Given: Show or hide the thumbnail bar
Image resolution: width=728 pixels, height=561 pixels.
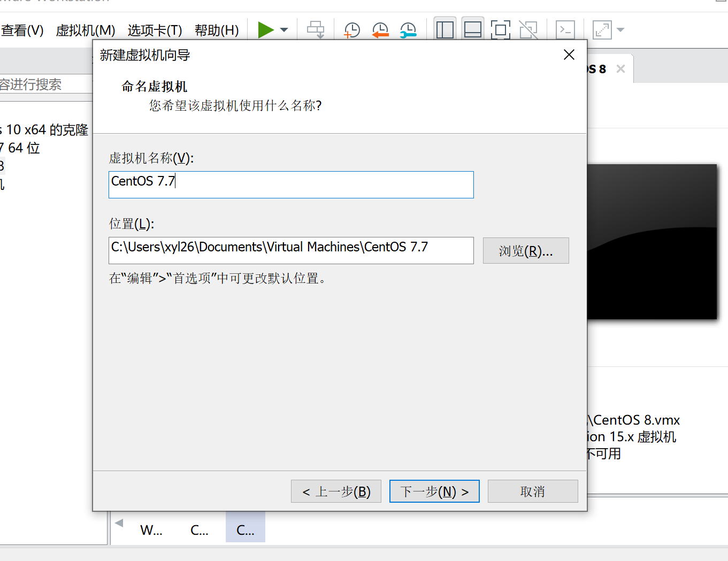Looking at the screenshot, I should 472,30.
